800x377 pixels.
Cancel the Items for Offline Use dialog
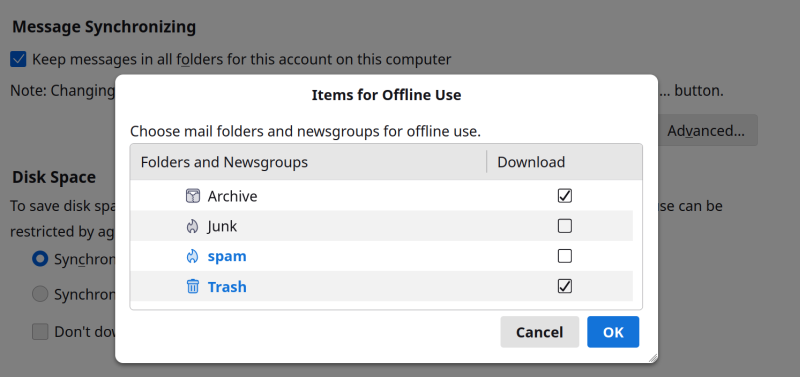click(539, 332)
